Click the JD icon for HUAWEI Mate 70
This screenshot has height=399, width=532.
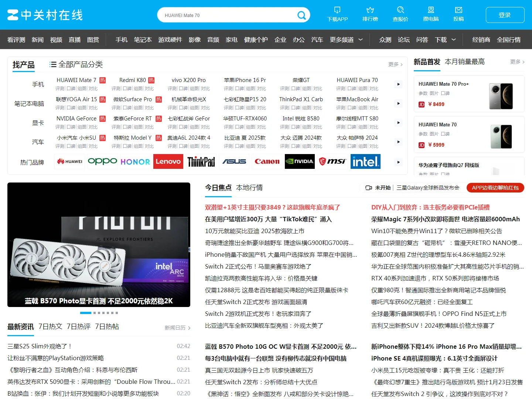[x=422, y=145]
